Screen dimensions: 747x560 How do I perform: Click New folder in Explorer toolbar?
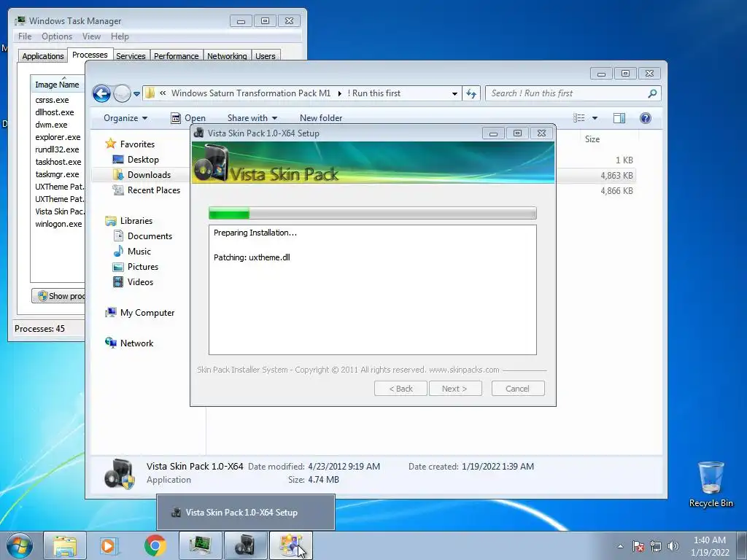coord(321,118)
